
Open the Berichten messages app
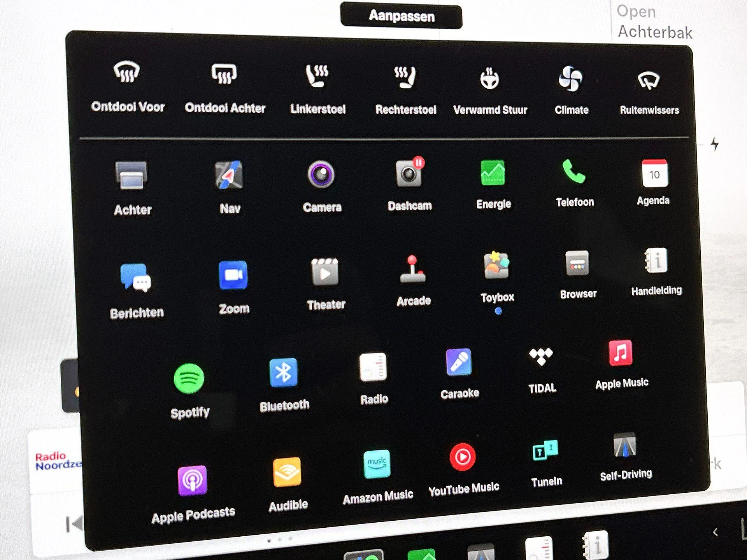point(135,278)
